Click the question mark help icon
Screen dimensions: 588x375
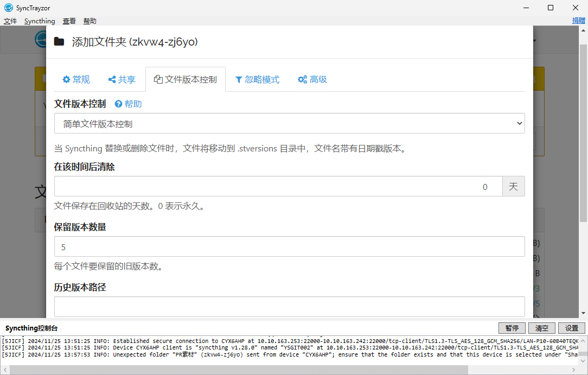(x=118, y=104)
